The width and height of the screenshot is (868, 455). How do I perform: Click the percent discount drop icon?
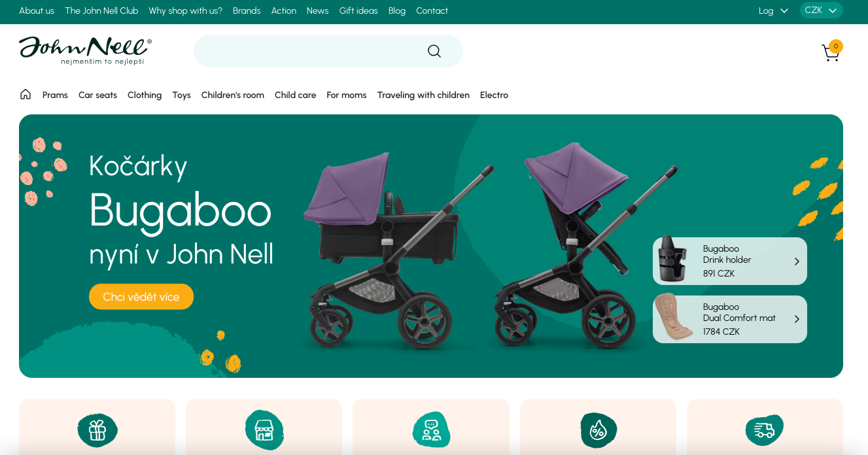pyautogui.click(x=598, y=430)
